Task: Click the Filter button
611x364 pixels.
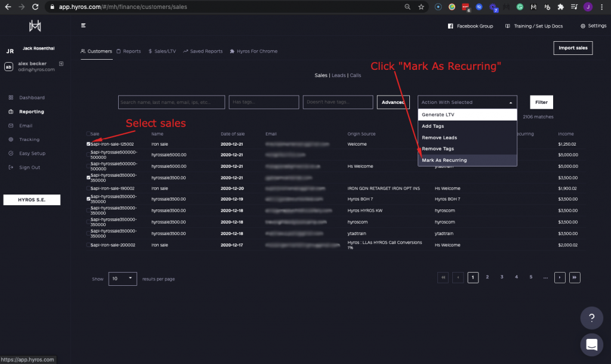Action: (x=541, y=102)
